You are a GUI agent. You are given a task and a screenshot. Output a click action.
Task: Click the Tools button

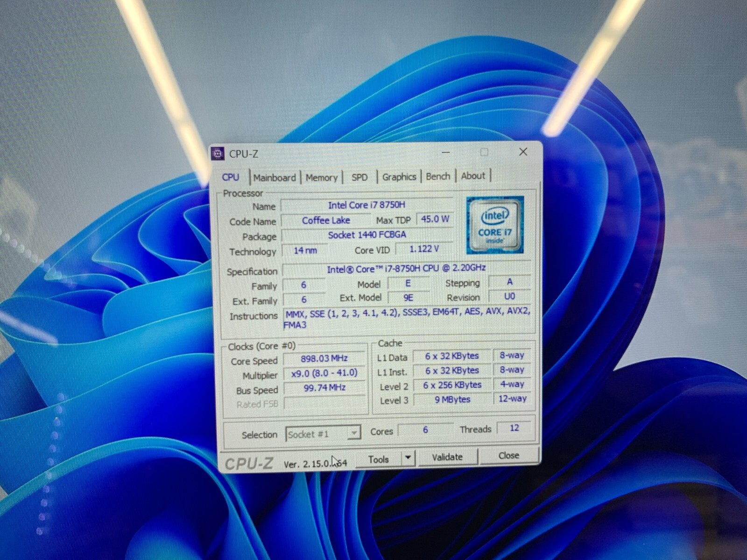click(x=379, y=460)
